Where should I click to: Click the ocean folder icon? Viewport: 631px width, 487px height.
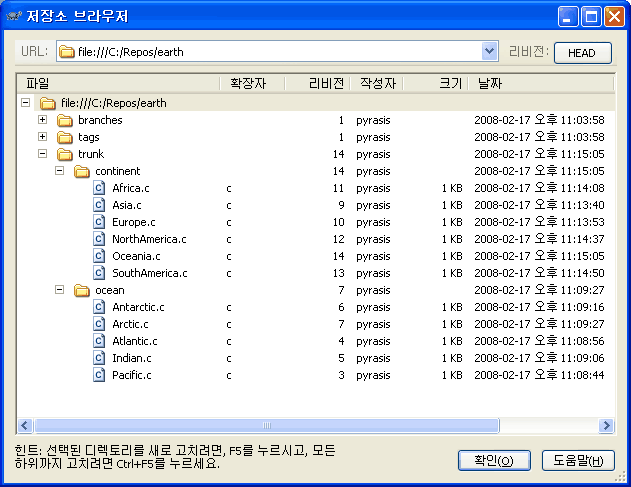83,290
